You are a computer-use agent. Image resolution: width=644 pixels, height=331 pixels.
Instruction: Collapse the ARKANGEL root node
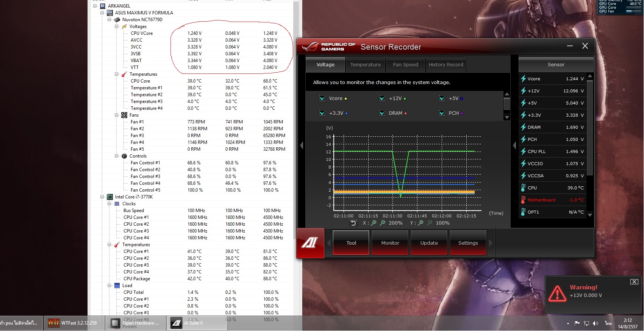pyautogui.click(x=95, y=6)
